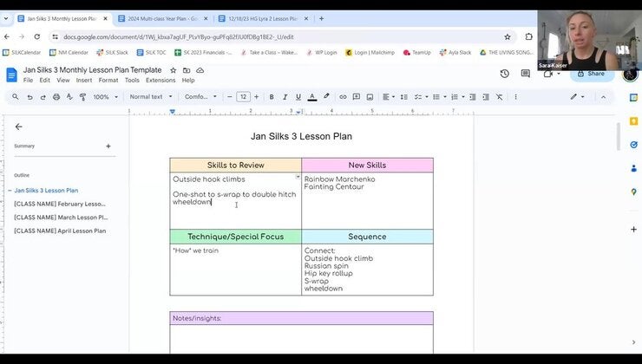Viewport: 642px width, 364px height.
Task: Decrease the indent
Action: (473, 97)
